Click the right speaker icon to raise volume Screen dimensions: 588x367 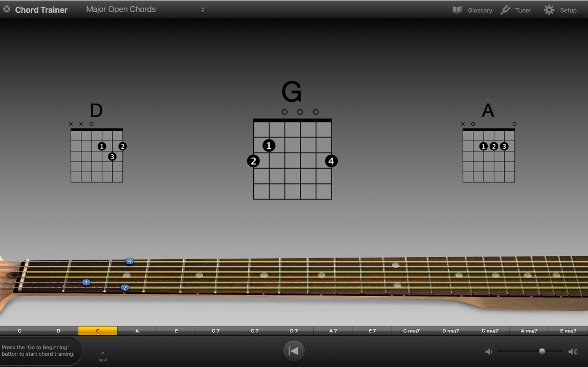(x=573, y=351)
